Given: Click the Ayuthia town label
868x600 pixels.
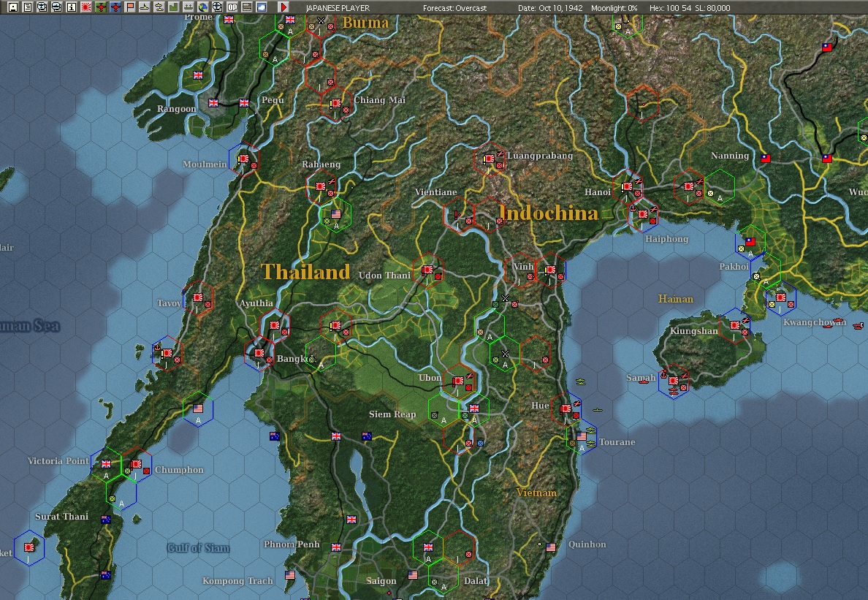Looking at the screenshot, I should [256, 303].
